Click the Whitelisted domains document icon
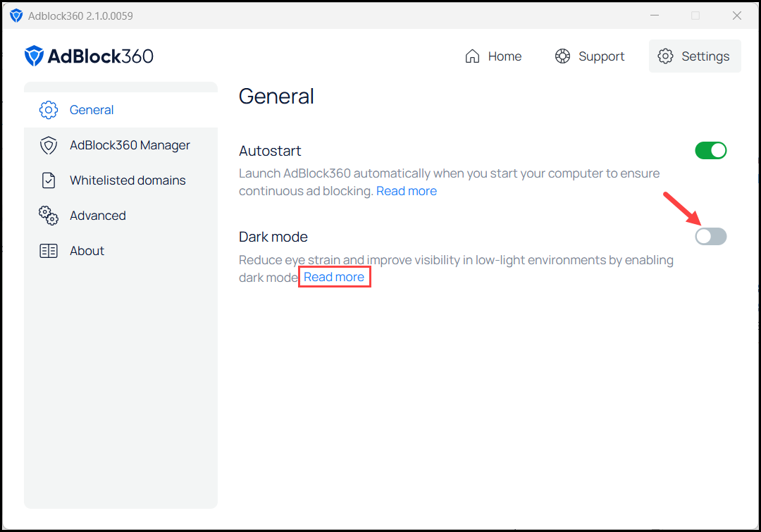The width and height of the screenshot is (761, 532). pyautogui.click(x=49, y=180)
